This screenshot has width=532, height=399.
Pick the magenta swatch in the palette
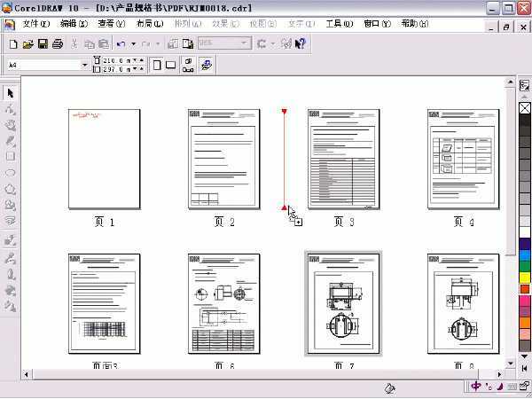click(x=525, y=301)
